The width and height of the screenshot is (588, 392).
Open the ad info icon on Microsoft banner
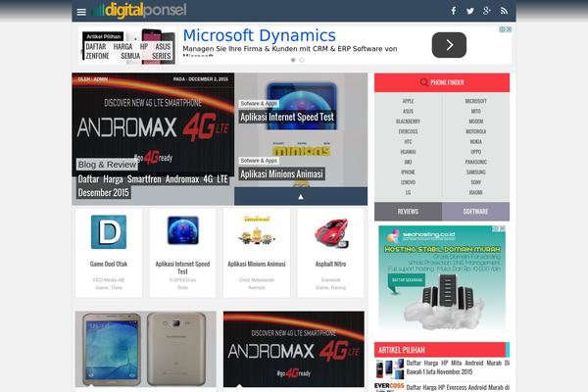[x=502, y=29]
